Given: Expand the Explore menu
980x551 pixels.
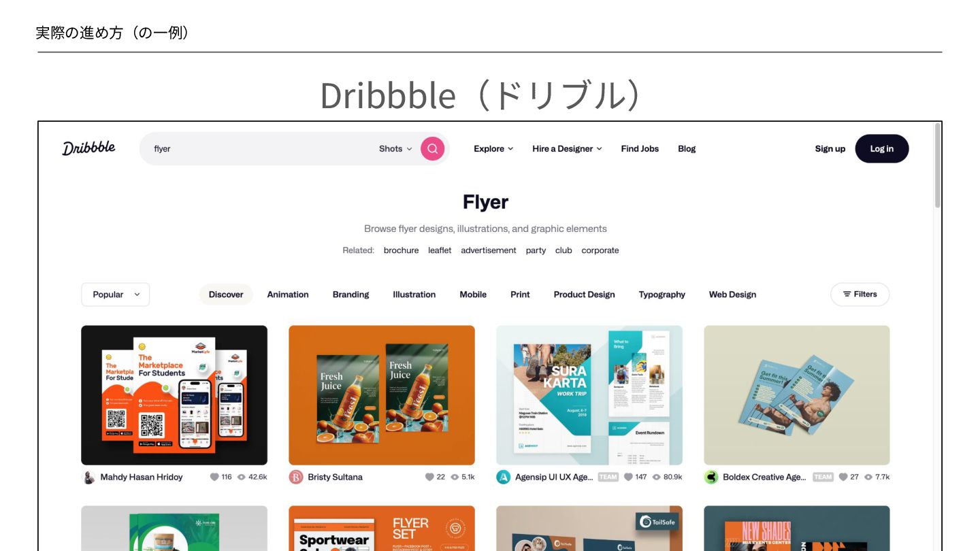Looking at the screenshot, I should (x=493, y=148).
